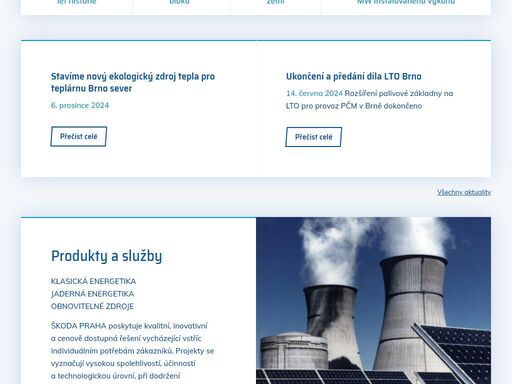Click the date 14. června 2024
The height and width of the screenshot is (384, 512).
point(314,93)
